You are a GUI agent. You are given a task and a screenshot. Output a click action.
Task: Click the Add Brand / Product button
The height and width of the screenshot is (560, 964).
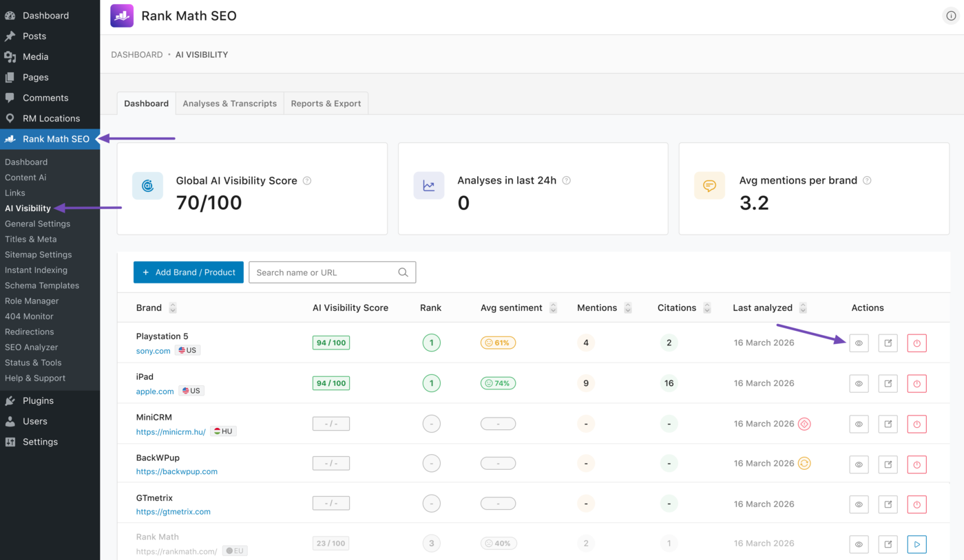pos(189,272)
